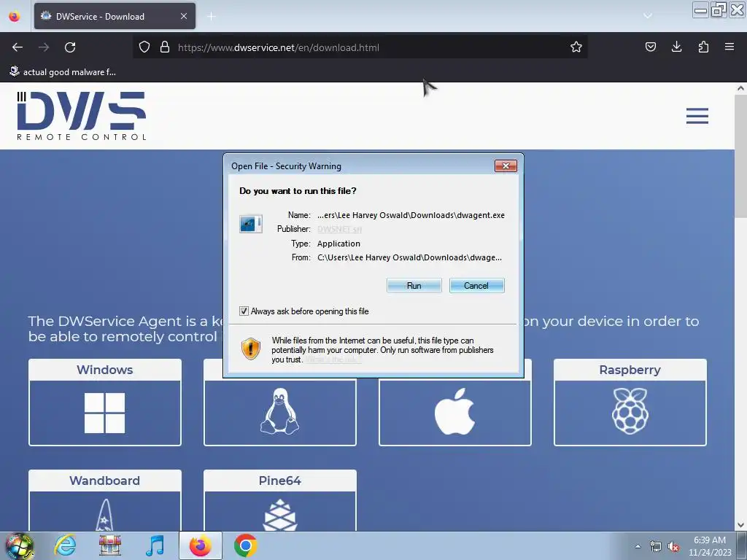This screenshot has height=560, width=747.
Task: Open the DWSNET srl publisher link
Action: click(339, 229)
